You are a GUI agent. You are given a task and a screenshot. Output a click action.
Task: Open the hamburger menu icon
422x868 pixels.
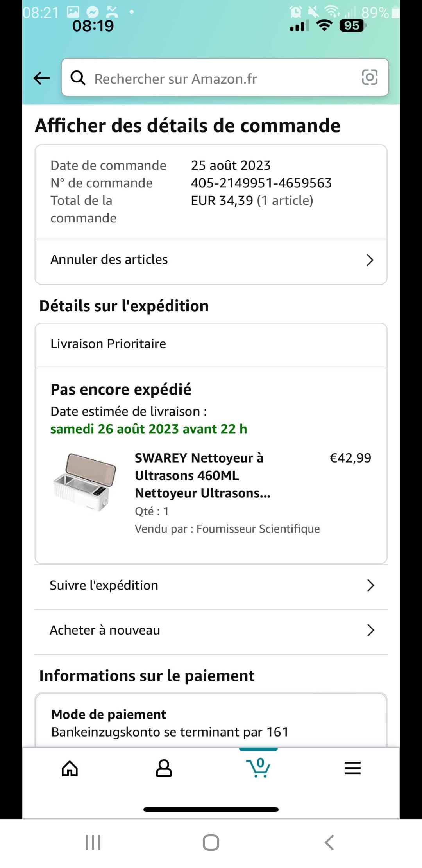pyautogui.click(x=352, y=768)
